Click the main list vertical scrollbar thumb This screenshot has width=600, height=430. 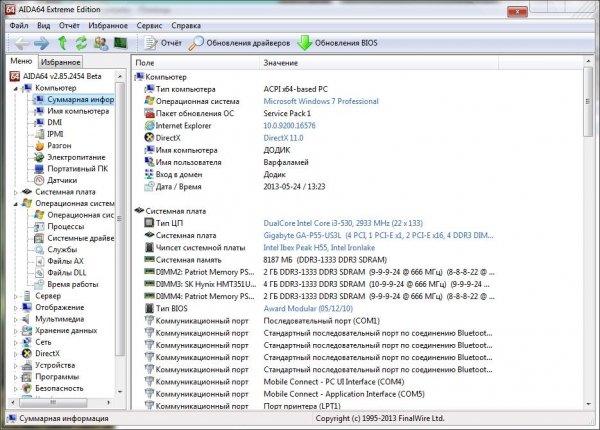pyautogui.click(x=588, y=101)
